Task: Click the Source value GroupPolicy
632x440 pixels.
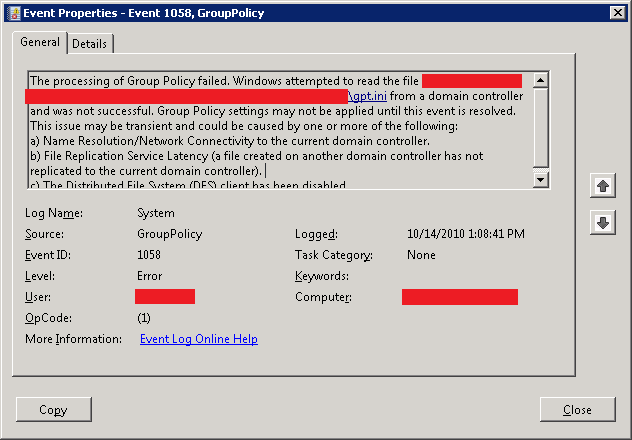Action: (170, 234)
